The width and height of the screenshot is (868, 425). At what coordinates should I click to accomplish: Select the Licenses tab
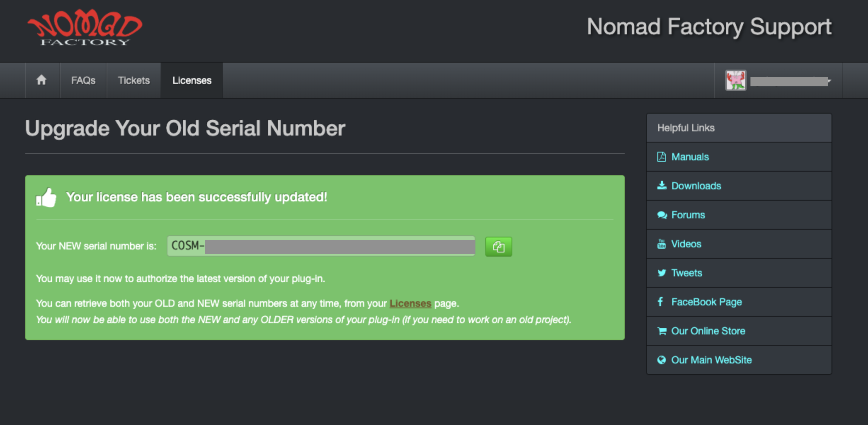pos(192,80)
